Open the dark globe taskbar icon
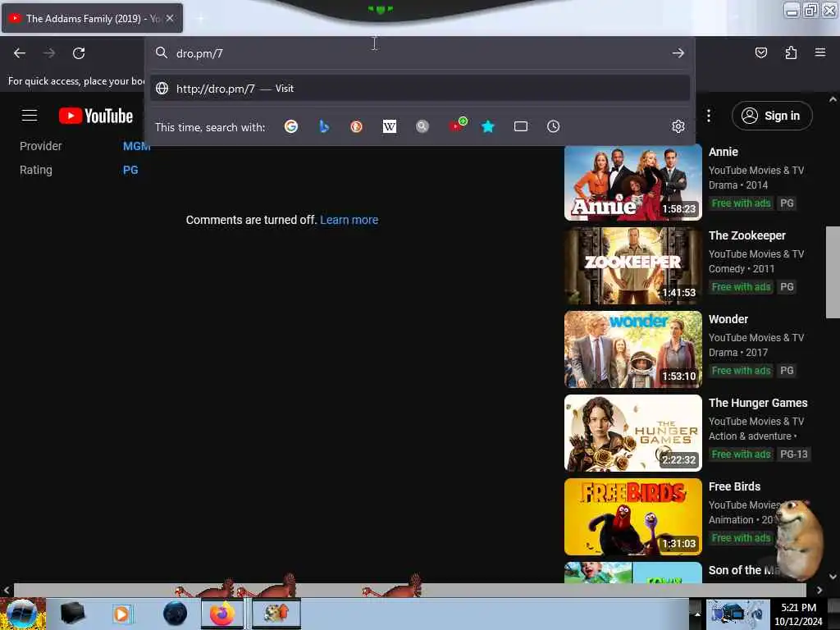 pyautogui.click(x=176, y=614)
